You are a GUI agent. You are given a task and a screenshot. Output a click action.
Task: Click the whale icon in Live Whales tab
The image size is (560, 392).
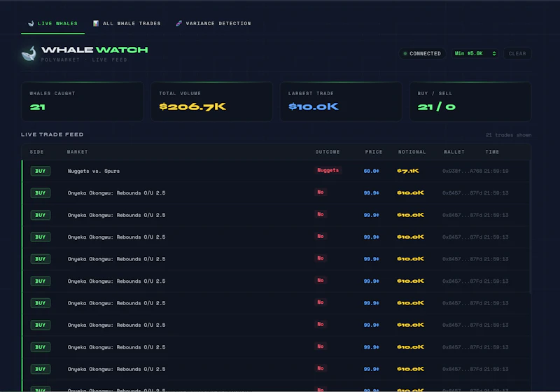pyautogui.click(x=31, y=24)
